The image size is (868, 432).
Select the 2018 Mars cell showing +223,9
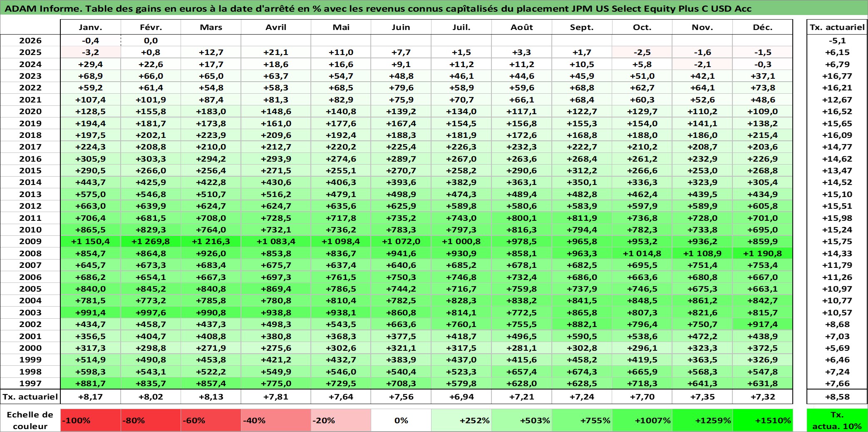click(211, 135)
